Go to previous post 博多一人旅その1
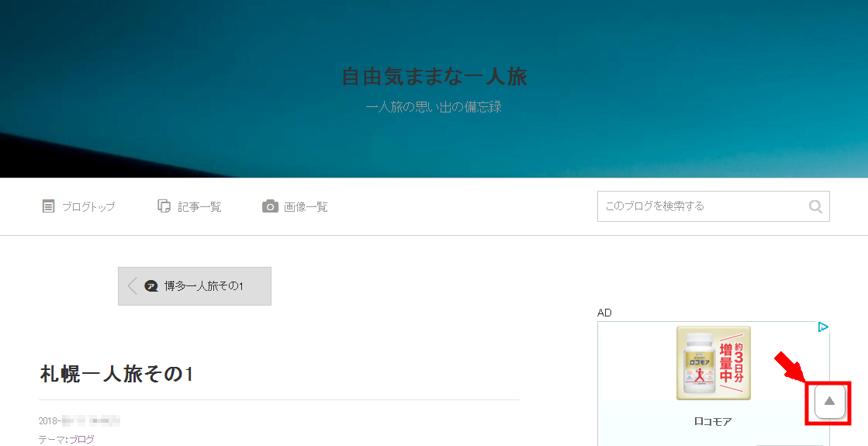Viewport: 868px width, 446px height. (x=194, y=286)
